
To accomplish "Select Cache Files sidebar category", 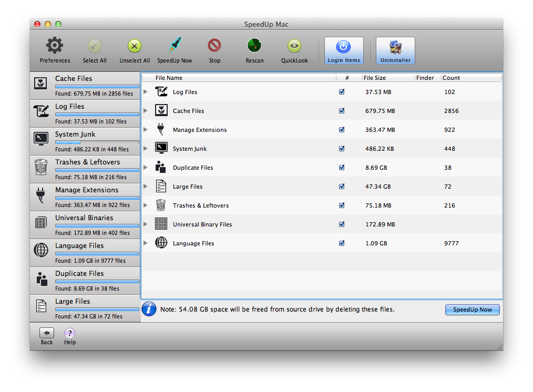I will [x=85, y=86].
